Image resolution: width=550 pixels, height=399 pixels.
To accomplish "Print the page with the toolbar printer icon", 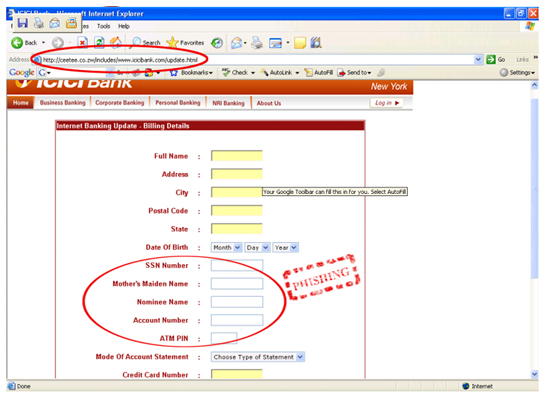I will coord(257,43).
